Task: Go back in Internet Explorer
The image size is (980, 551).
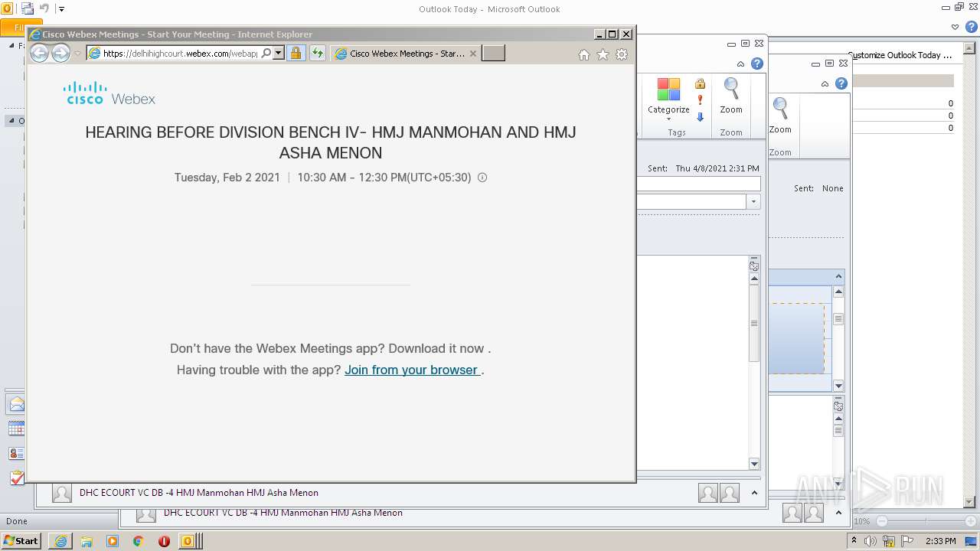Action: (39, 53)
